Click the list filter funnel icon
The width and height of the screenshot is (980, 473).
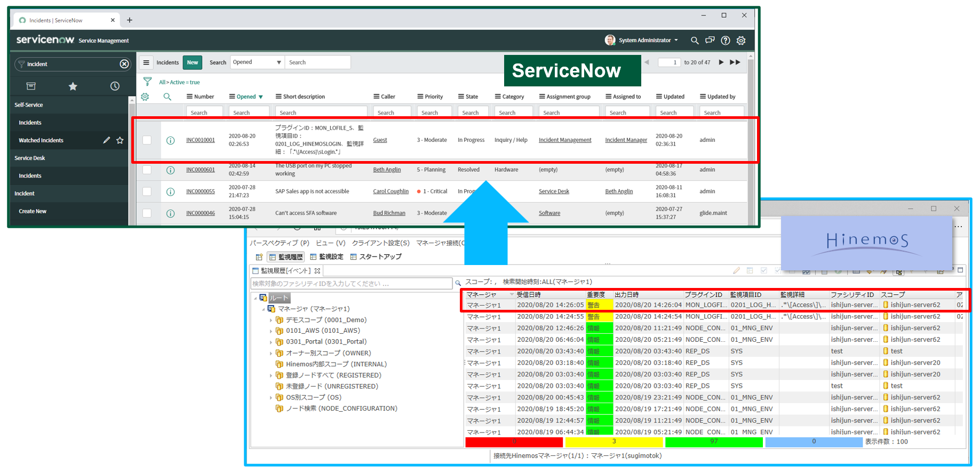pos(148,82)
